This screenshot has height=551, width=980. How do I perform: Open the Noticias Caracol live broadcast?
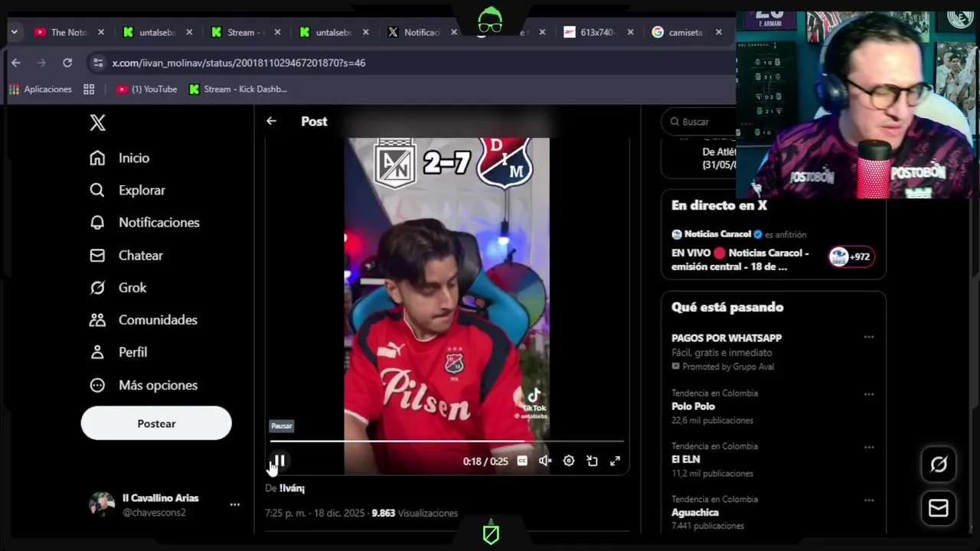pyautogui.click(x=740, y=259)
